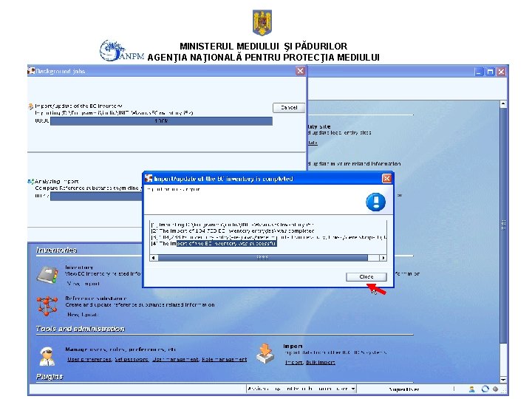
Task: Click the Import tray arrow icon
Action: coord(265,354)
